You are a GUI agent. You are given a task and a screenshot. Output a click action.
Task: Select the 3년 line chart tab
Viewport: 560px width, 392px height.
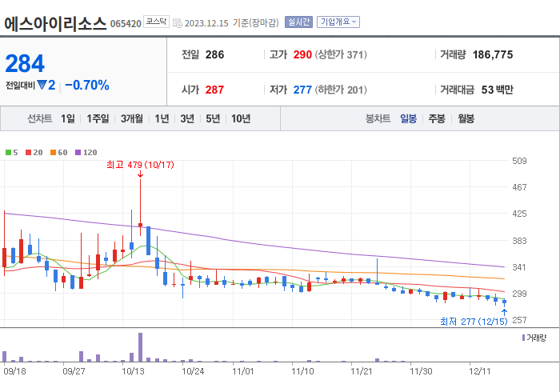pyautogui.click(x=187, y=118)
